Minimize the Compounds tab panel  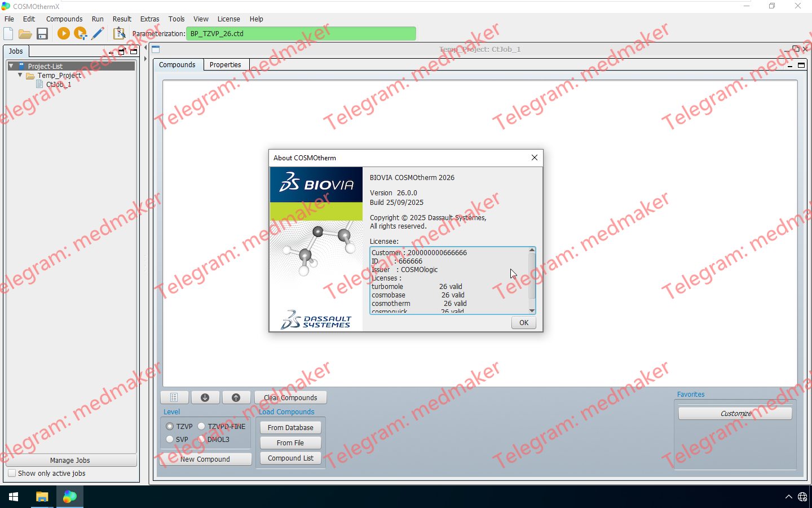[790, 66]
